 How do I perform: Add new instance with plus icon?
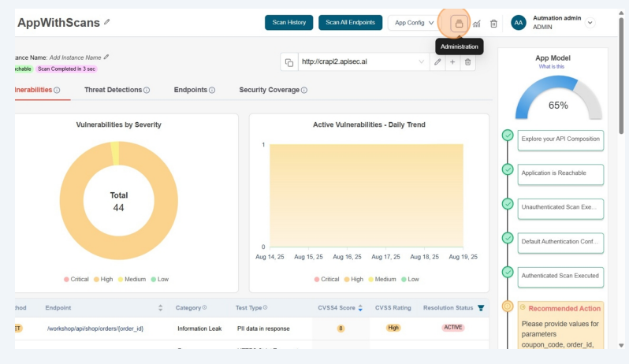click(452, 62)
